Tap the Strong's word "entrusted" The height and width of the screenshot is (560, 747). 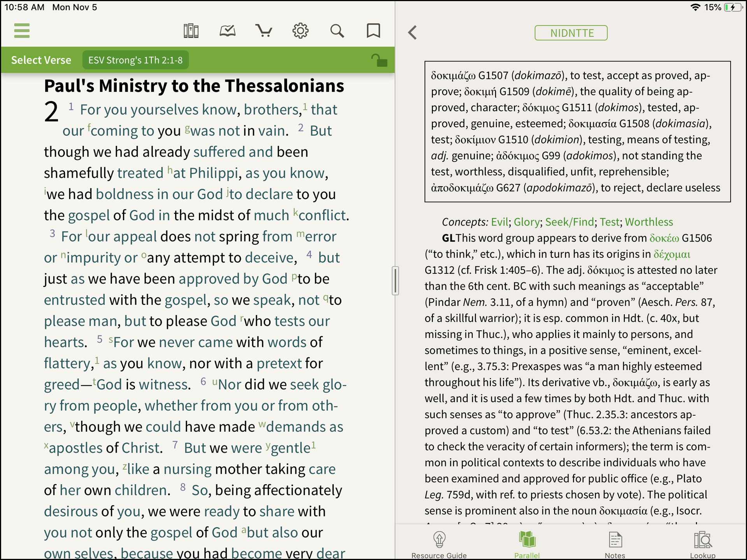click(75, 300)
